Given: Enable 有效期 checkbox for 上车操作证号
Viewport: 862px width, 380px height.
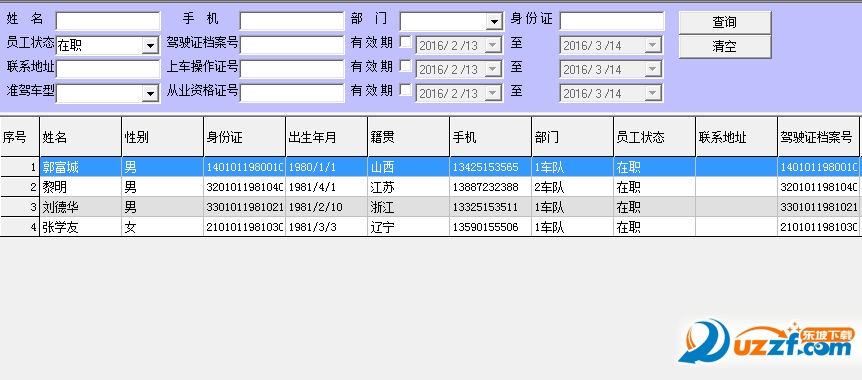Looking at the screenshot, I should pos(405,66).
